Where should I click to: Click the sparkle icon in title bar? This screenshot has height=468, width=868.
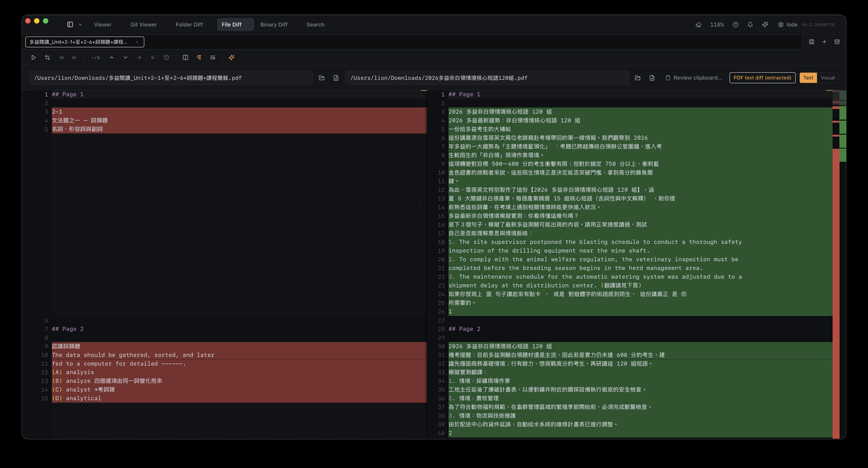tap(765, 25)
